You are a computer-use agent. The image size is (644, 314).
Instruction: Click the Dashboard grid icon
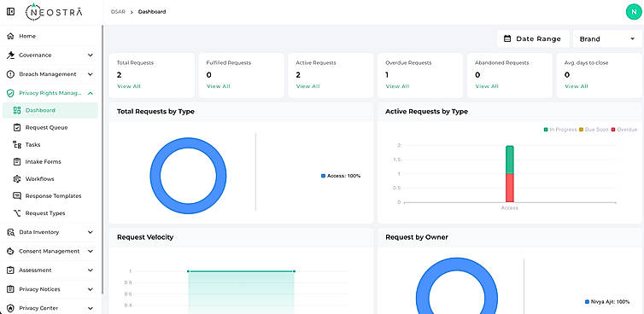click(17, 110)
